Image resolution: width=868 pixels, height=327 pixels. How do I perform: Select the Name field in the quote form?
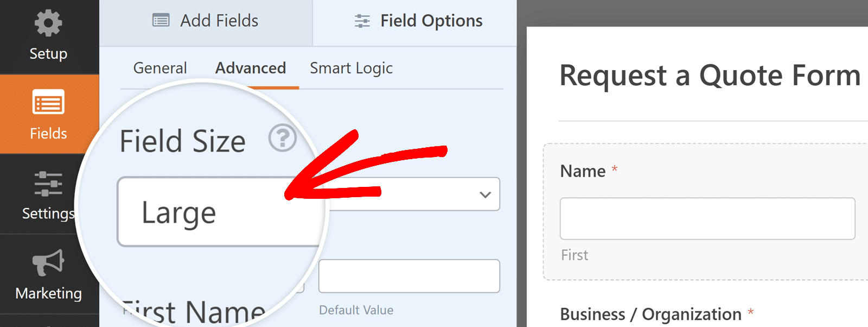tap(583, 171)
